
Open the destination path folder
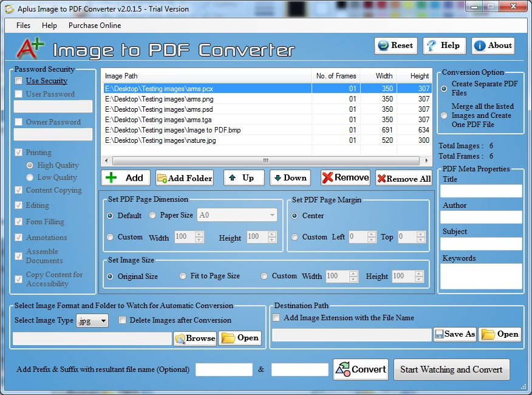pyautogui.click(x=500, y=334)
